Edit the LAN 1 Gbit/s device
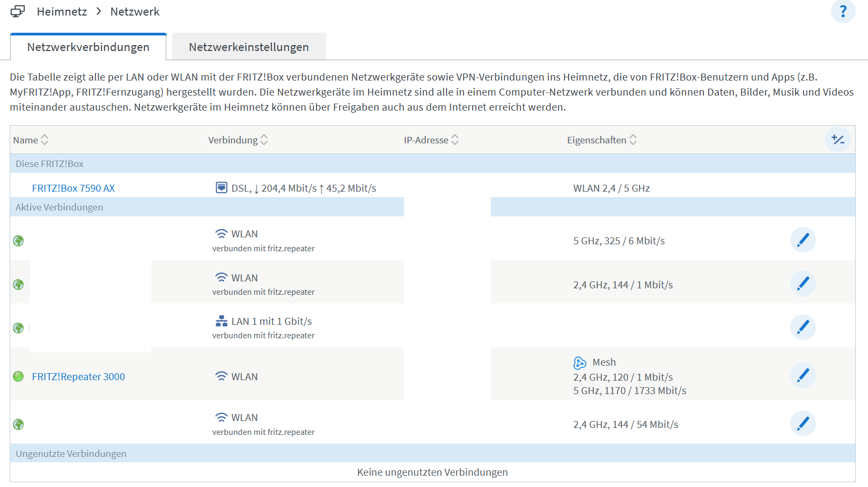 tap(803, 327)
